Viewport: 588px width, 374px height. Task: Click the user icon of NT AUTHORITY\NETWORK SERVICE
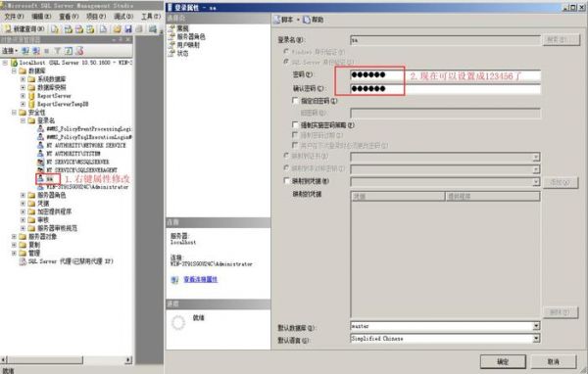[40, 146]
